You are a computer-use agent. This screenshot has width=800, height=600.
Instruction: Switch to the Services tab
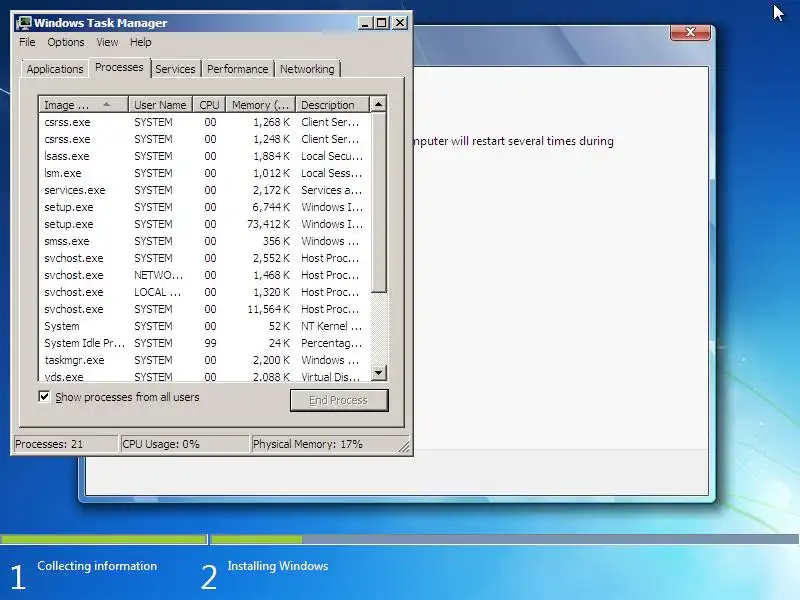175,69
